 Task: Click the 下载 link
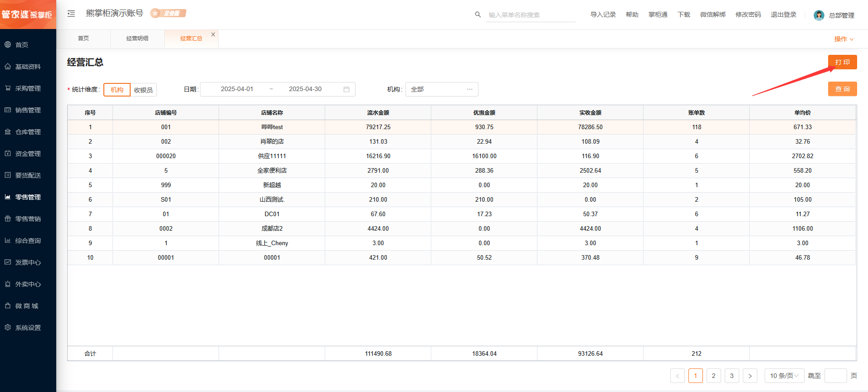point(683,15)
